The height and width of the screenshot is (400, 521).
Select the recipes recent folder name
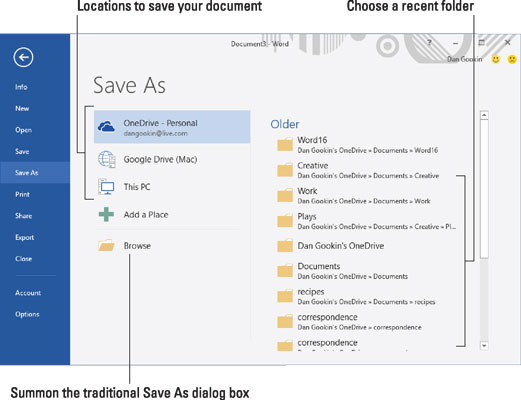(311, 292)
